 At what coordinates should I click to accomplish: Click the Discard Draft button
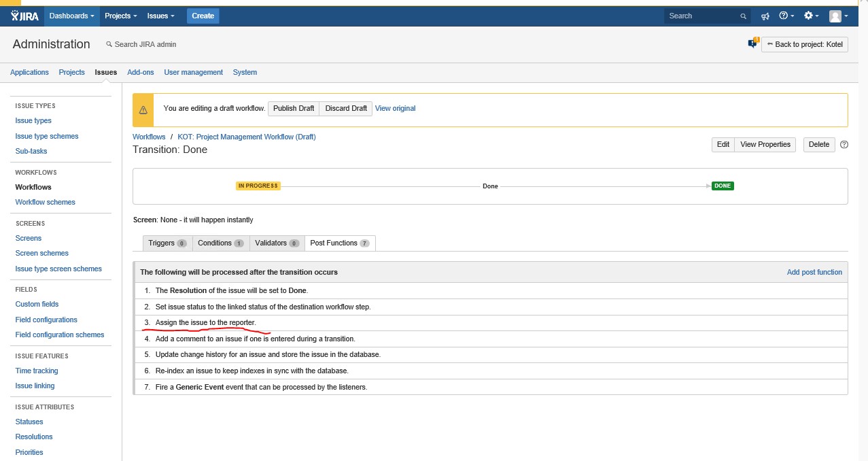click(x=346, y=108)
